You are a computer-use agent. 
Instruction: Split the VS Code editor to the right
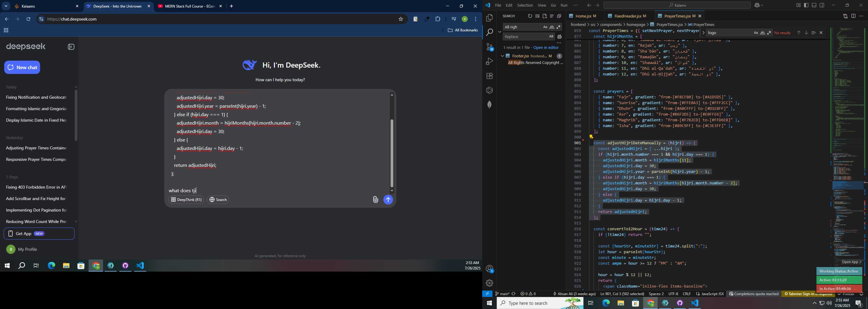coord(853,16)
